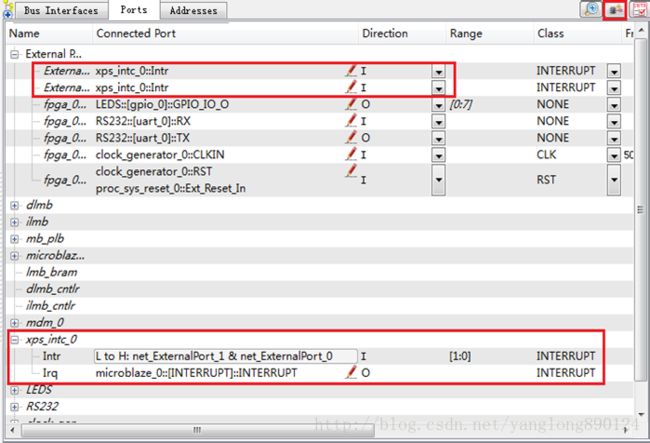Click the Intr connected port input field
The width and height of the screenshot is (650, 443).
226,356
